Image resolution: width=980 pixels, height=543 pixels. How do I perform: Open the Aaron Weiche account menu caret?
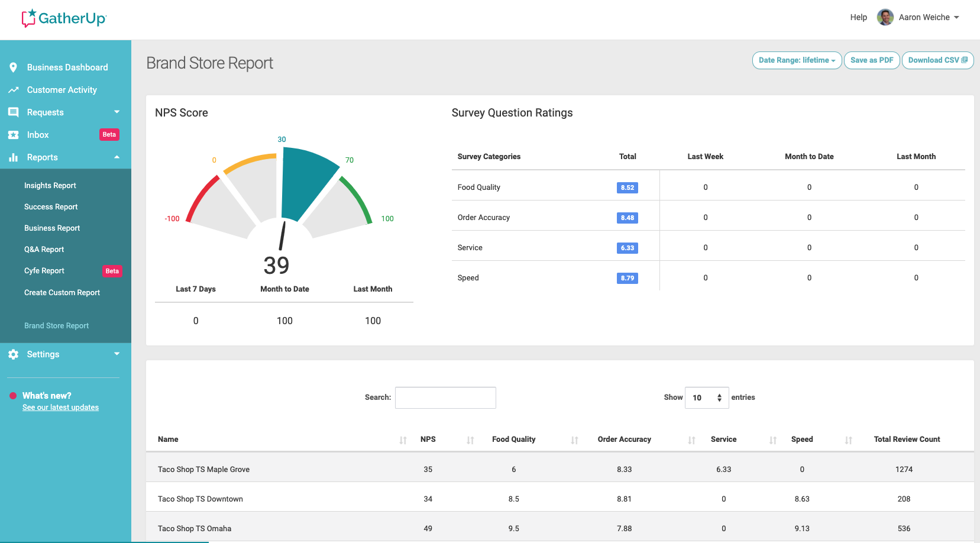point(956,17)
